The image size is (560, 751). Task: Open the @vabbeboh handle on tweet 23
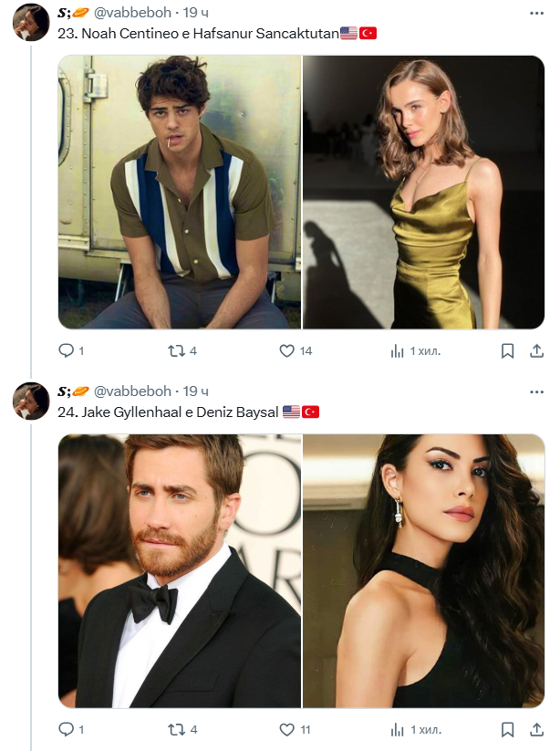(132, 13)
